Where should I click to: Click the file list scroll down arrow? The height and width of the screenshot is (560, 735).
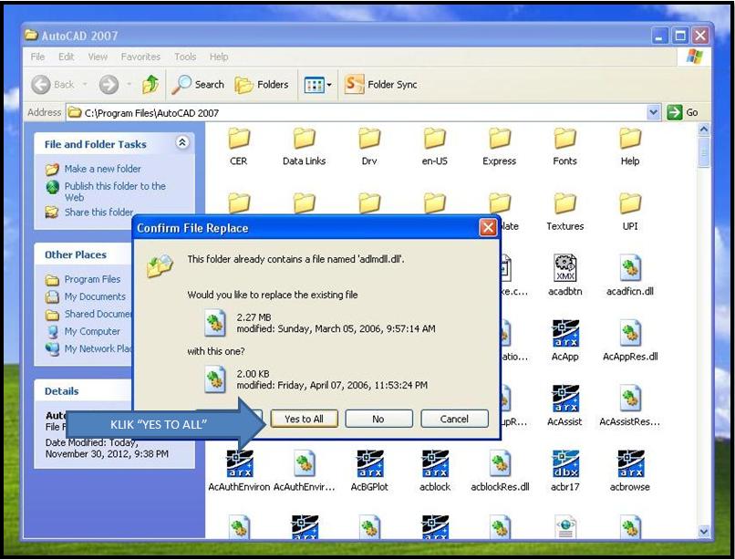[704, 532]
